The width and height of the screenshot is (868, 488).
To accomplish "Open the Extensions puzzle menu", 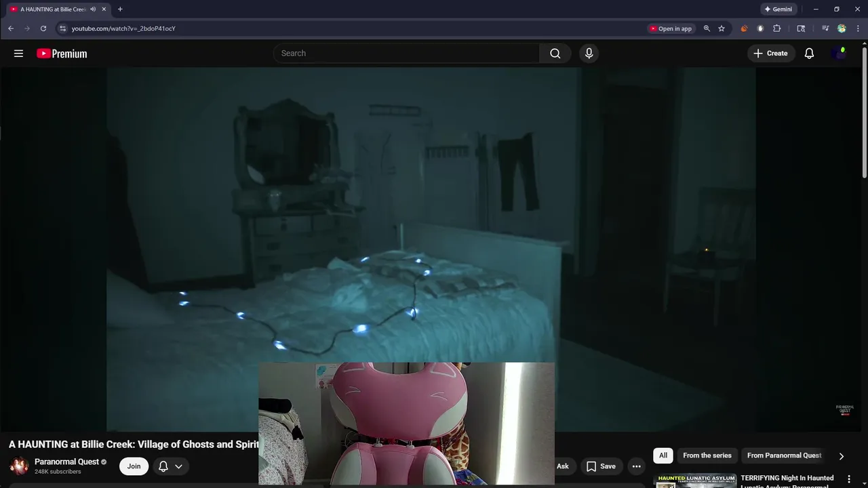I will [x=777, y=28].
